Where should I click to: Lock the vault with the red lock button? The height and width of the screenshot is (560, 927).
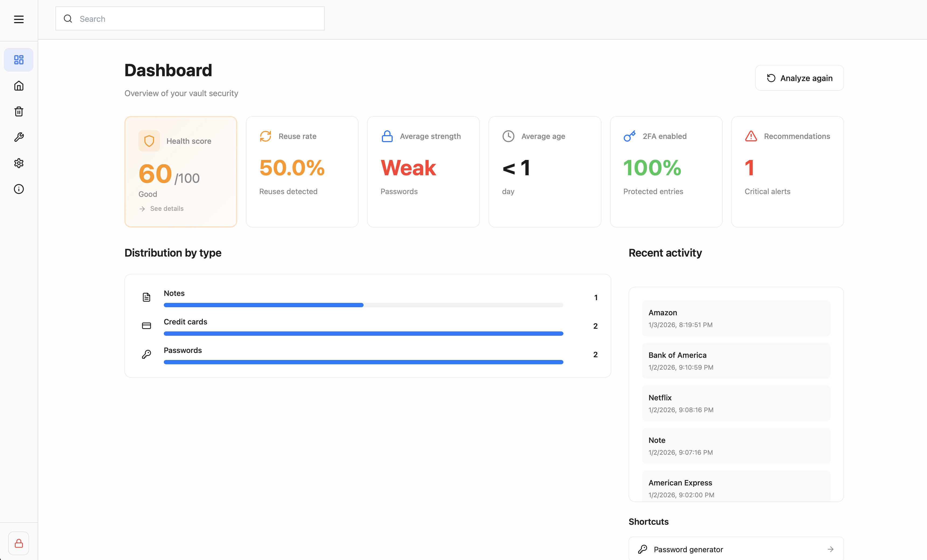coord(19,543)
